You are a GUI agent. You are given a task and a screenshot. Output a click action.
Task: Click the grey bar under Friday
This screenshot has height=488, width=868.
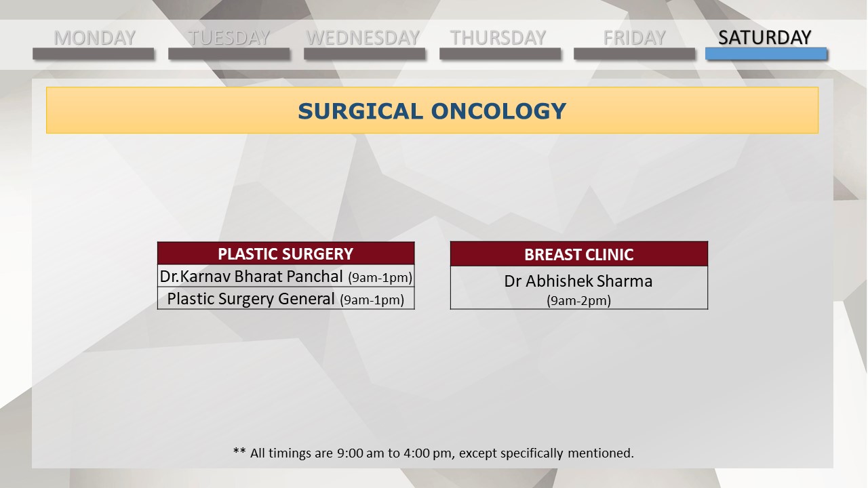635,54
